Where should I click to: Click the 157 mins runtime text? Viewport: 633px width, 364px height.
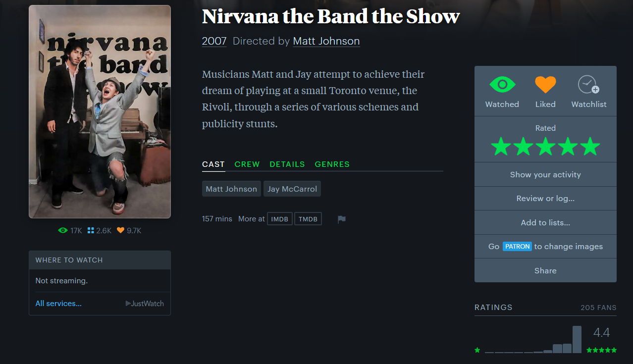point(217,219)
